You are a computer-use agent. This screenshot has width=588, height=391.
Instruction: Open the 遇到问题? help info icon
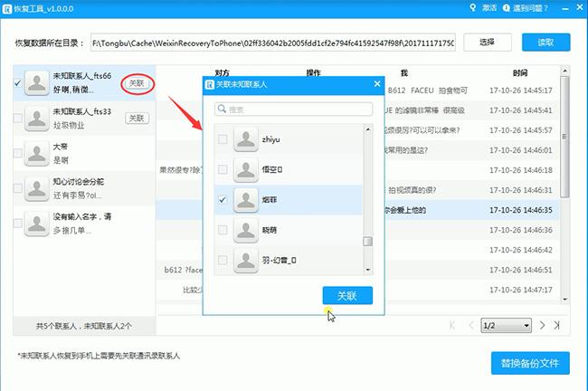[x=507, y=8]
